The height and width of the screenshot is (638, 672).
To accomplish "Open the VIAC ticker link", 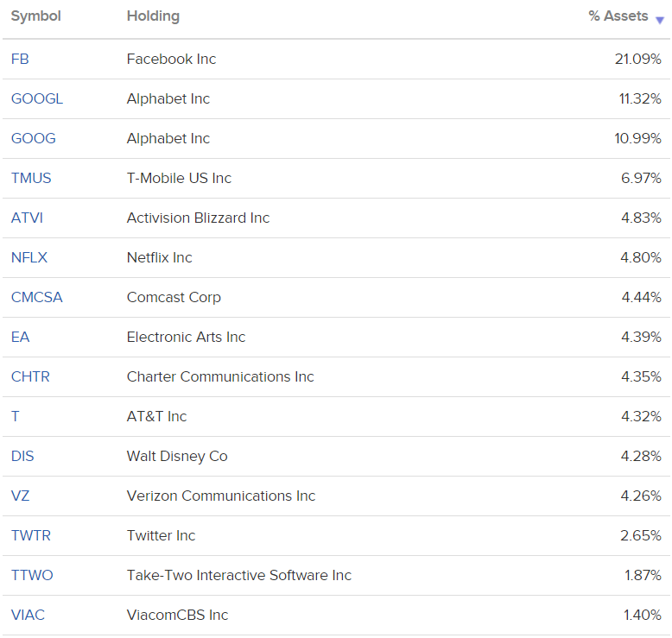I will tap(28, 615).
